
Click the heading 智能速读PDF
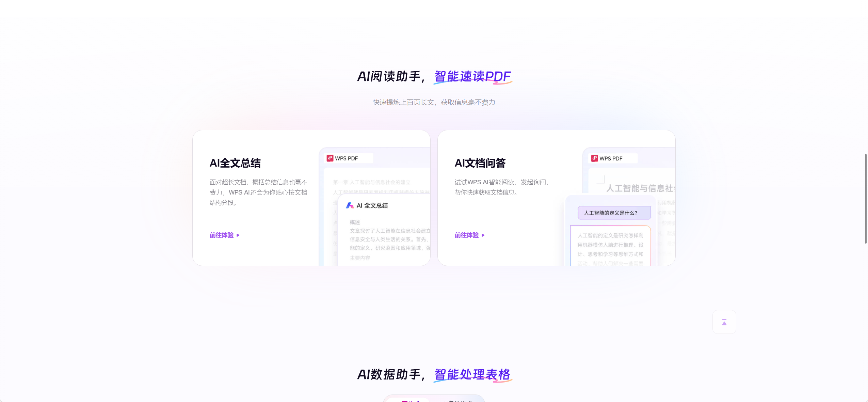(x=473, y=77)
